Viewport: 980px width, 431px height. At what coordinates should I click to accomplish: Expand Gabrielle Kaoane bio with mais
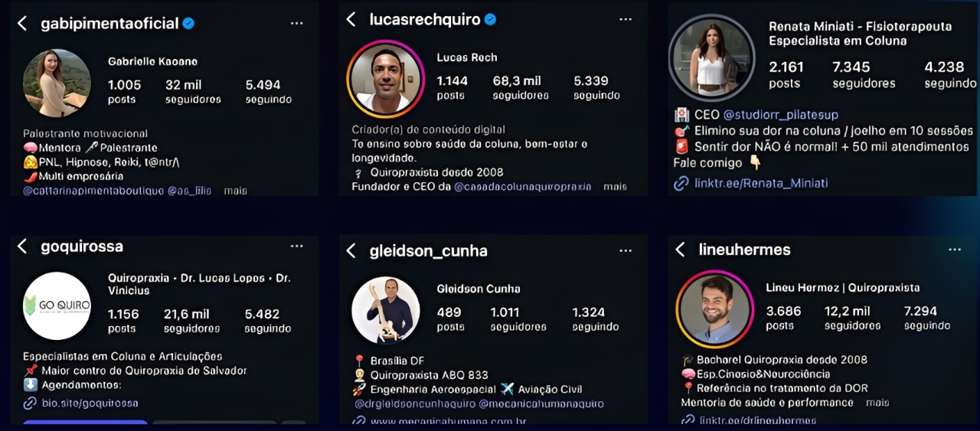[x=235, y=191]
